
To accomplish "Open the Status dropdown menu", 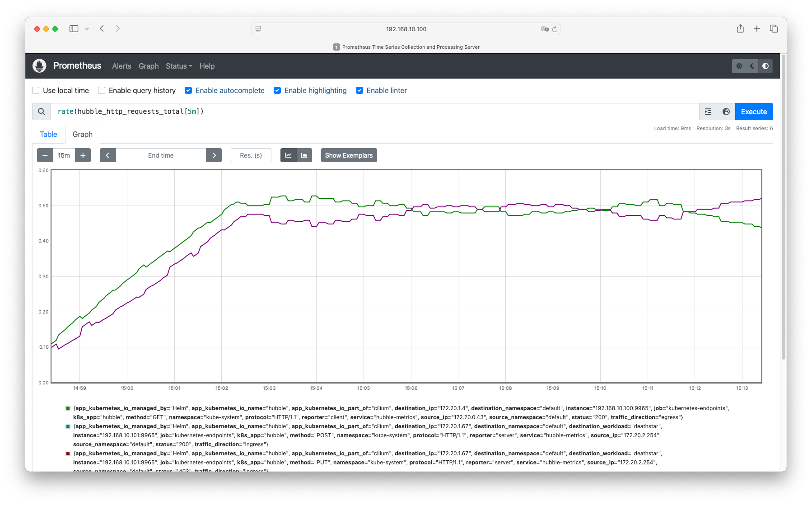I will [x=179, y=66].
